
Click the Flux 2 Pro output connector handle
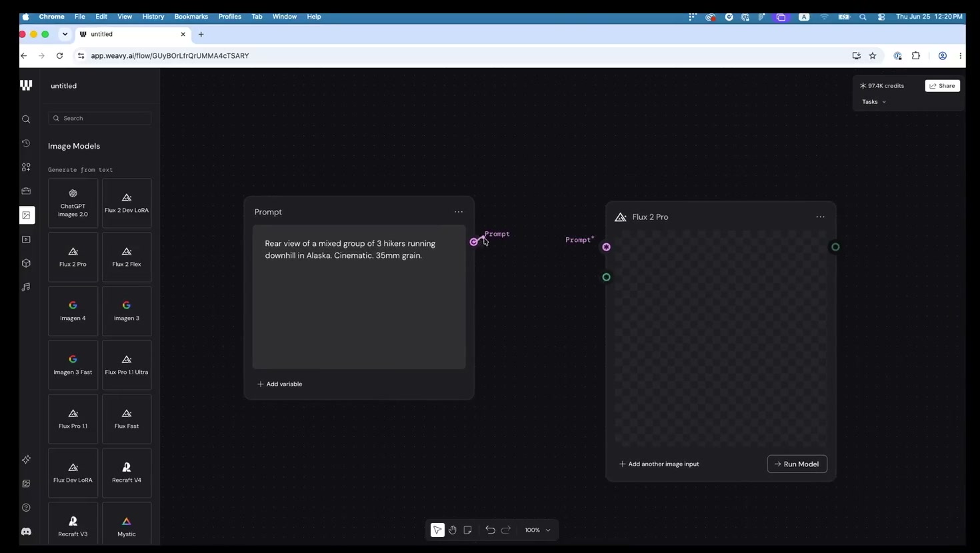click(835, 247)
